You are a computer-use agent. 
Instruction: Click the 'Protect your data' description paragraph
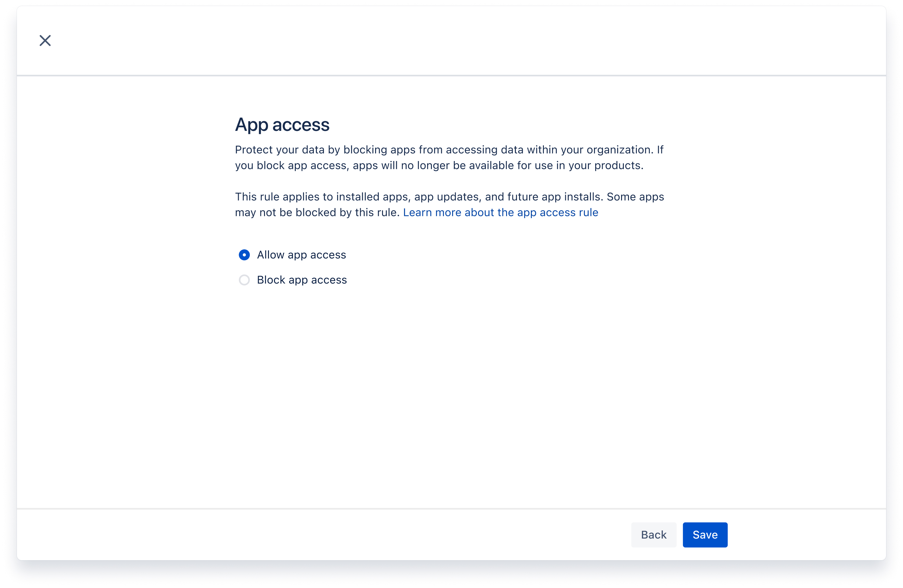(x=449, y=157)
